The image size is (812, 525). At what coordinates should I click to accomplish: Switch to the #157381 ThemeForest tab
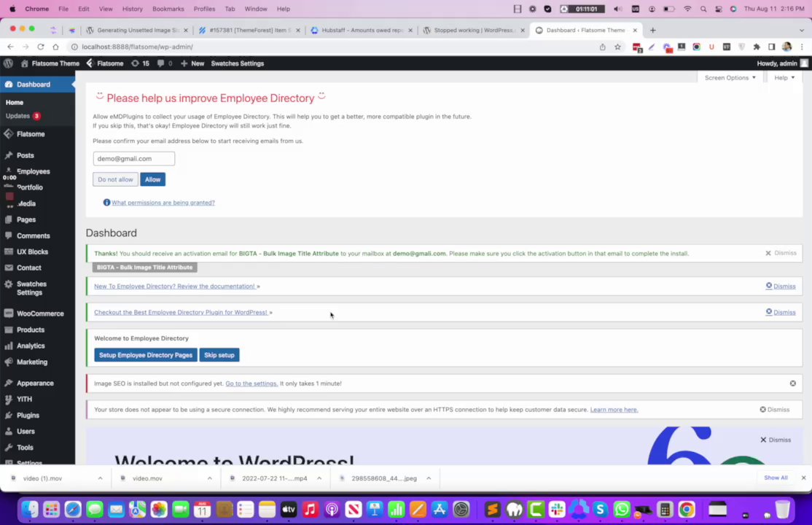pyautogui.click(x=249, y=30)
